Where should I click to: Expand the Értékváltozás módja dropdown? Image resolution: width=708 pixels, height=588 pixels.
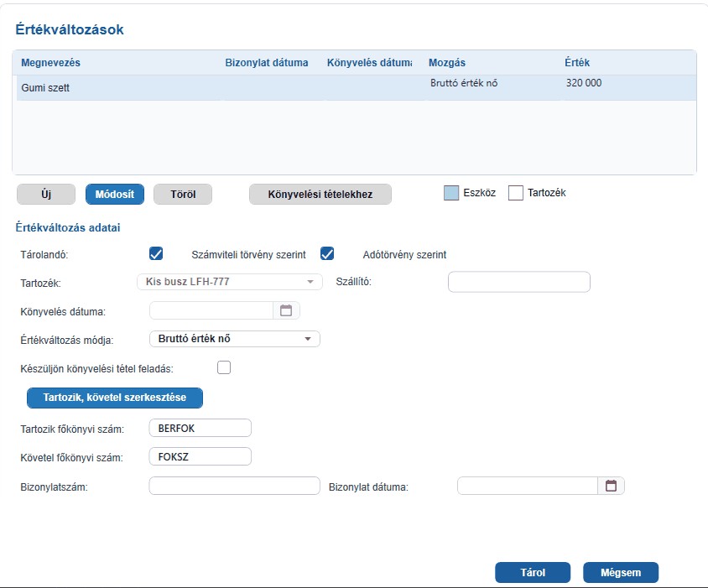(x=235, y=339)
